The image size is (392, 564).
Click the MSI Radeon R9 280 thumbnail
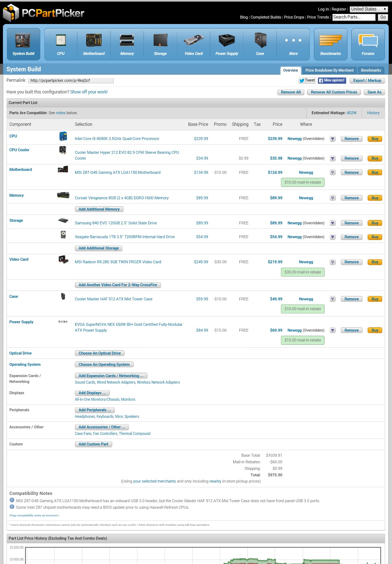[x=63, y=260]
